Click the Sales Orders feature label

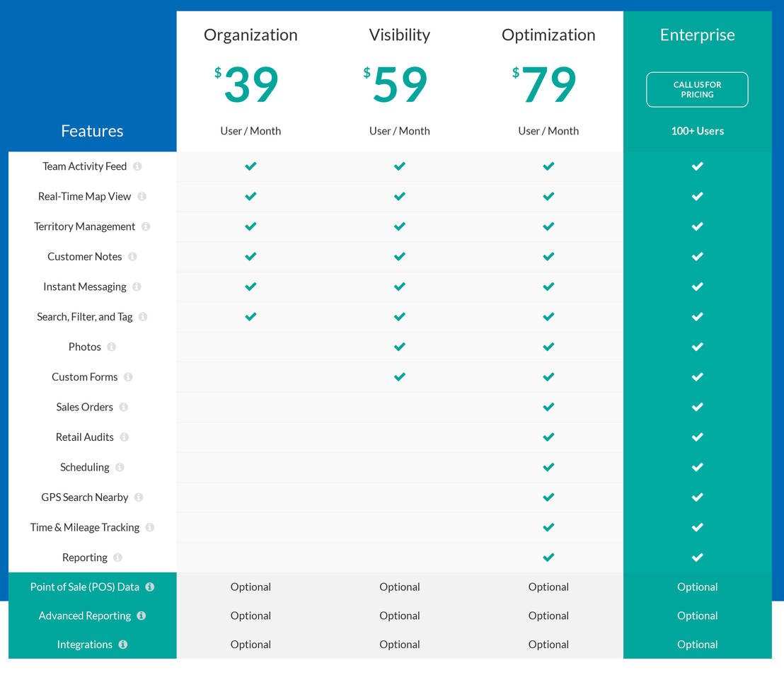pos(84,407)
